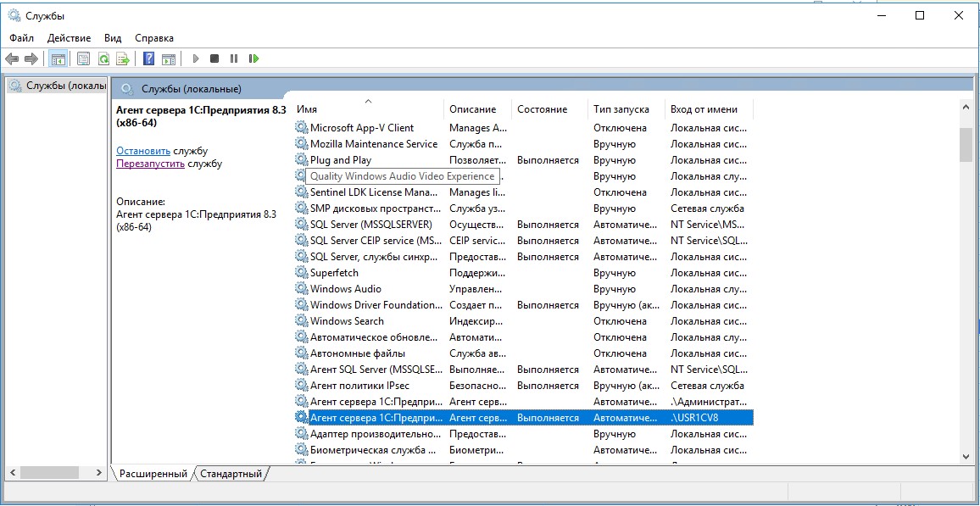Select Агент SQL Server (MSSQLSERVER) row
The image size is (980, 506).
[x=524, y=370]
